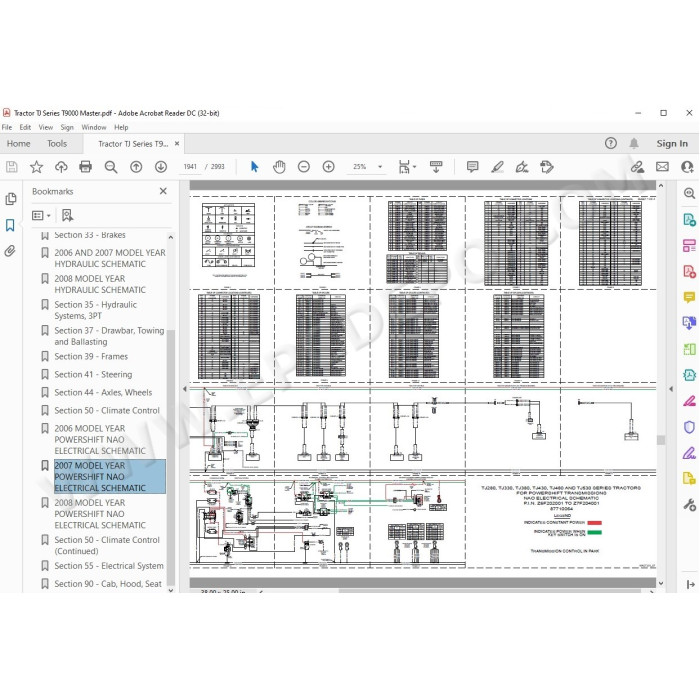Collapse the left navigation pane arrow
Image resolution: width=700 pixels, height=700 pixels.
pyautogui.click(x=184, y=389)
